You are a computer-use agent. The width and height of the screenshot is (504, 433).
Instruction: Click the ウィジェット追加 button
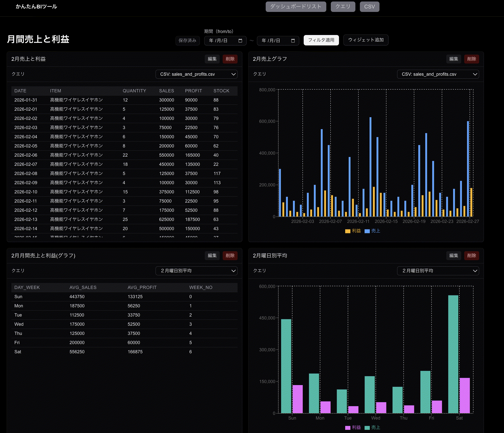point(366,40)
